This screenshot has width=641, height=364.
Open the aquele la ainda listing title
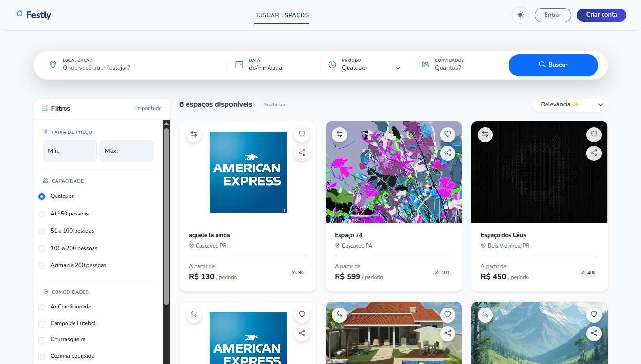pyautogui.click(x=209, y=235)
